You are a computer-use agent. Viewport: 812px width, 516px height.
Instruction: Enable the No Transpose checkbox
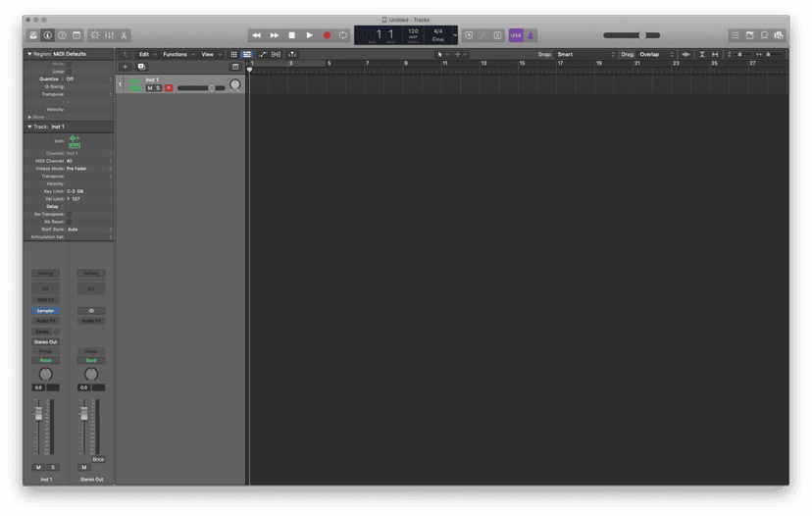pyautogui.click(x=69, y=214)
